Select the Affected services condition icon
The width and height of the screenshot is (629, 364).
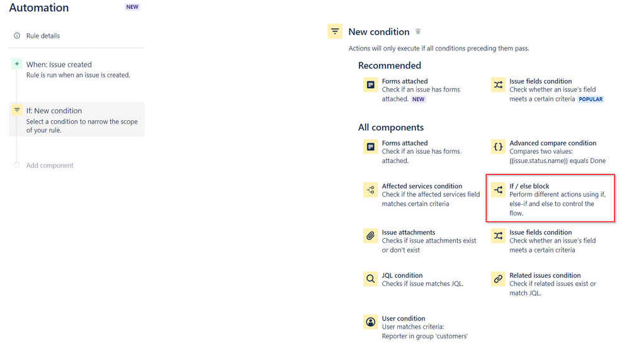pyautogui.click(x=371, y=190)
